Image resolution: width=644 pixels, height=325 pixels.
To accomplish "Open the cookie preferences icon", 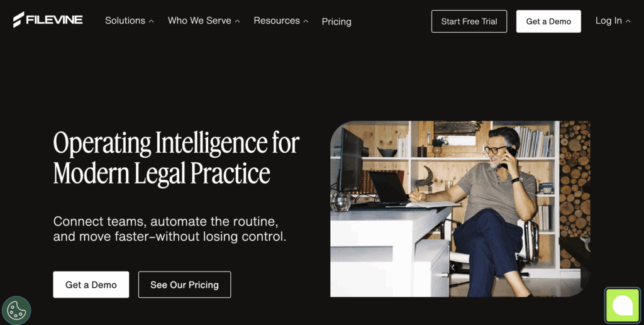I will click(x=16, y=311).
